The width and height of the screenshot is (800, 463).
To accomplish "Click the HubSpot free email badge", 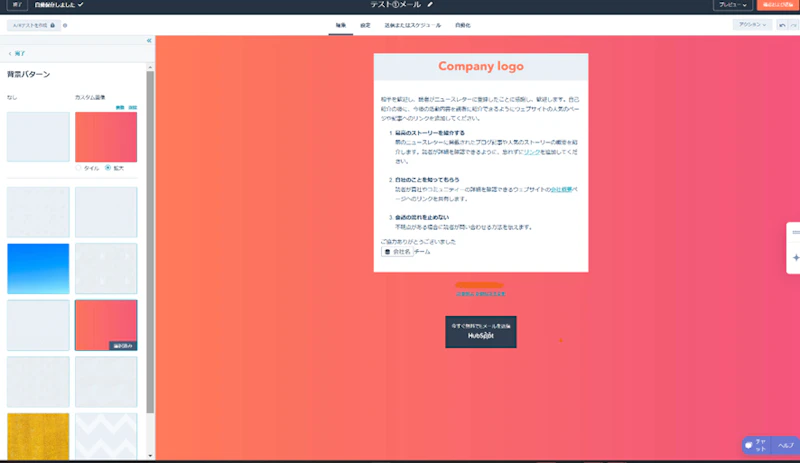I will [x=481, y=332].
